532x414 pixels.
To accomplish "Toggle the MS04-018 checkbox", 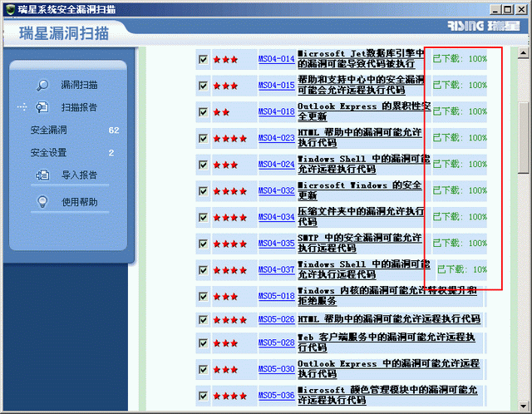I will tap(203, 112).
